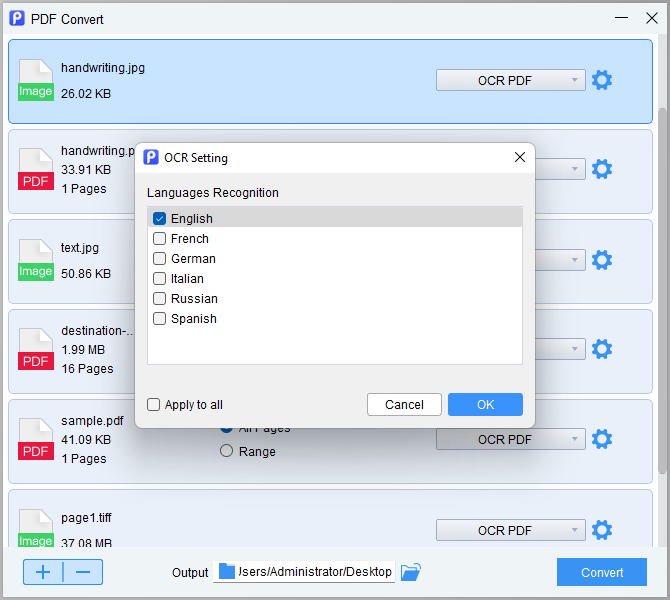The height and width of the screenshot is (600, 670).
Task: Open OCR PDF dropdown for page1.tiff
Action: [511, 530]
